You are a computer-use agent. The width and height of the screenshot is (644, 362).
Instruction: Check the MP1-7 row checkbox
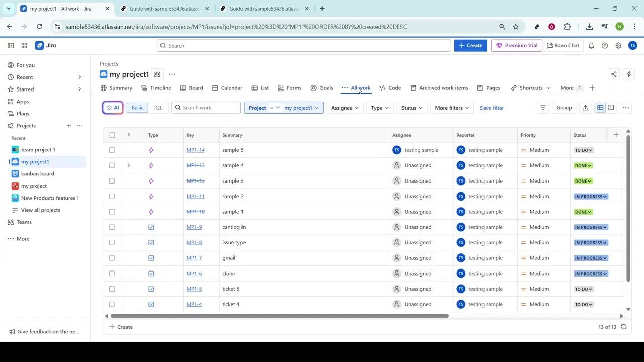tap(112, 258)
